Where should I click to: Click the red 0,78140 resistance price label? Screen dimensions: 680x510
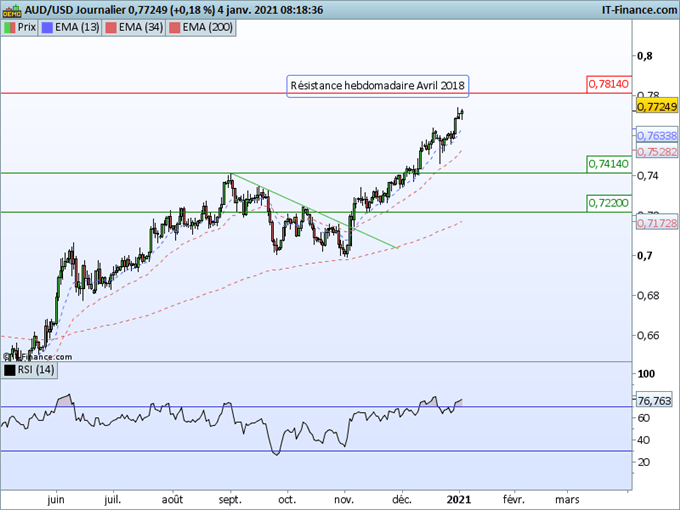609,84
